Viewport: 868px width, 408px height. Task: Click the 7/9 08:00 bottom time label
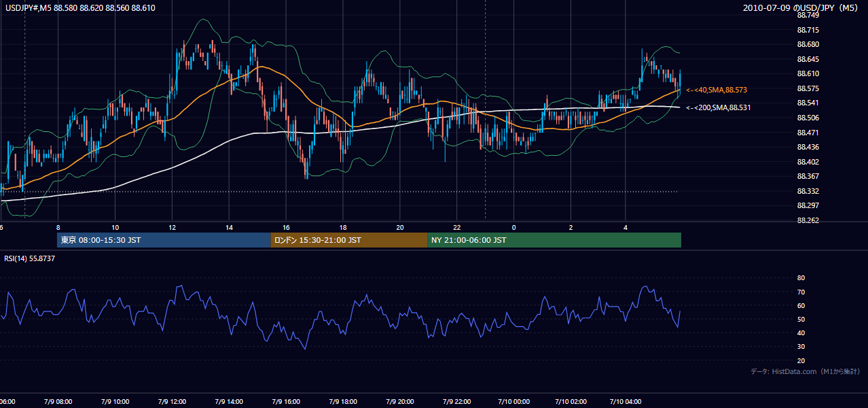click(x=58, y=402)
